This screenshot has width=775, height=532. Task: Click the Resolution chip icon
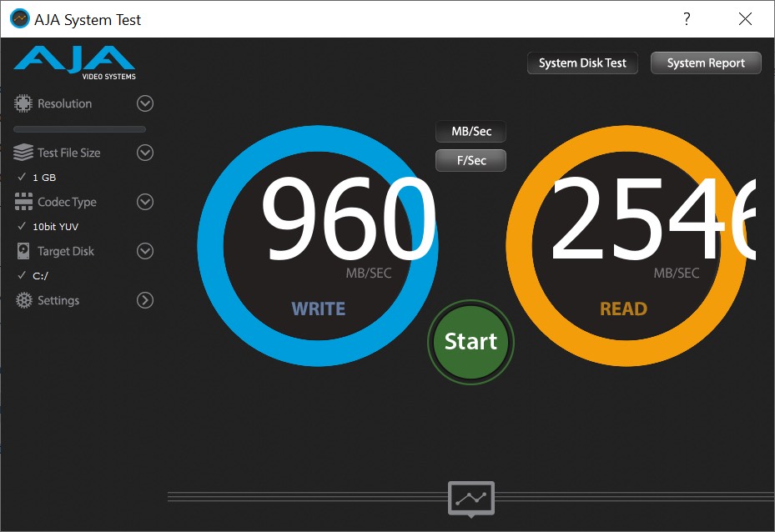tap(23, 103)
